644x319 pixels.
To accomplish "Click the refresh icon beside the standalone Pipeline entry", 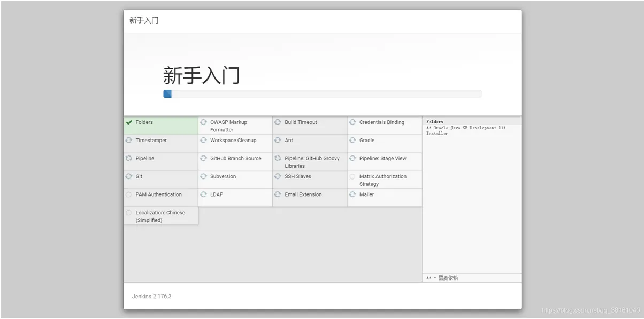I will (x=129, y=159).
